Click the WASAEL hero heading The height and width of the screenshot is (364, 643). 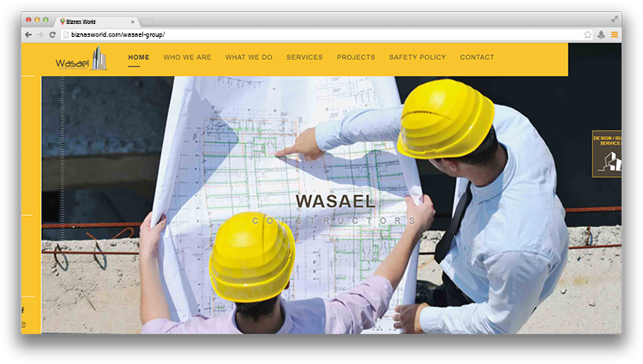[x=335, y=201]
